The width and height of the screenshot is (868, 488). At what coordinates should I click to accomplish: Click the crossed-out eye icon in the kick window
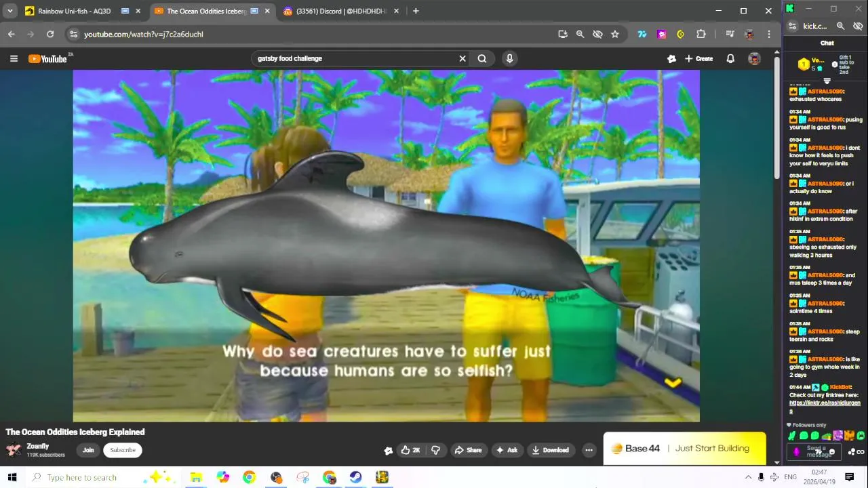click(858, 26)
